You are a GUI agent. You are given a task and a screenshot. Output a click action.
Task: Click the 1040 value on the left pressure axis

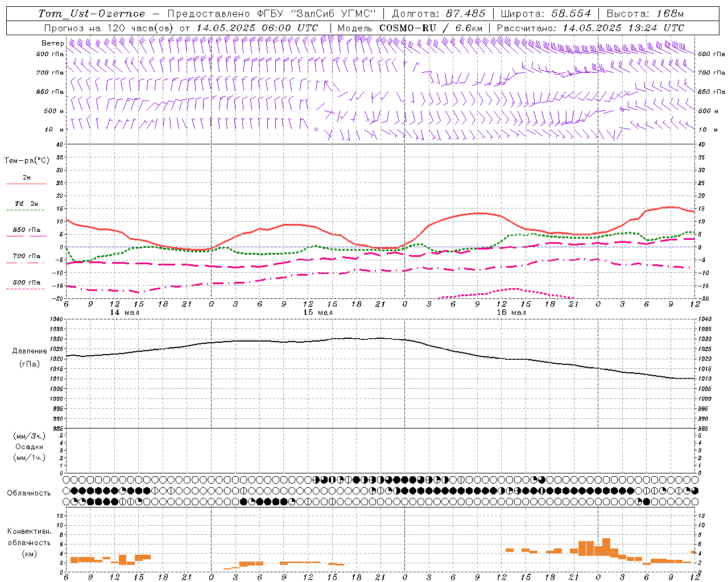[56, 319]
